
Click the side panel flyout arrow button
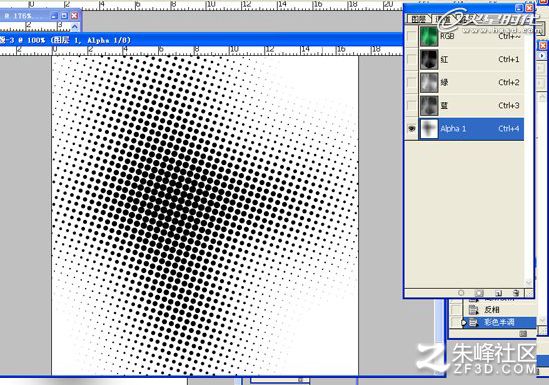[x=543, y=56]
